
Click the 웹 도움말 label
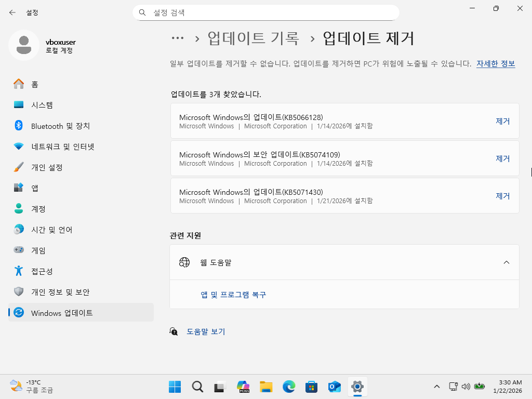[216, 262]
